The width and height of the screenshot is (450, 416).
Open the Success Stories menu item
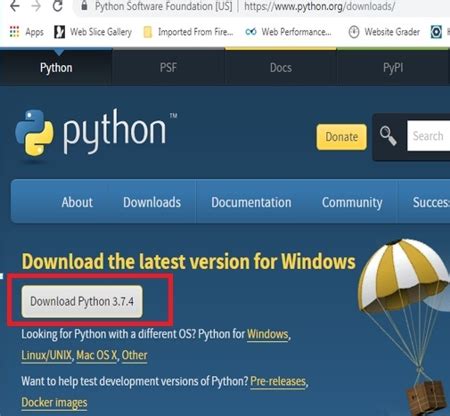tap(431, 202)
